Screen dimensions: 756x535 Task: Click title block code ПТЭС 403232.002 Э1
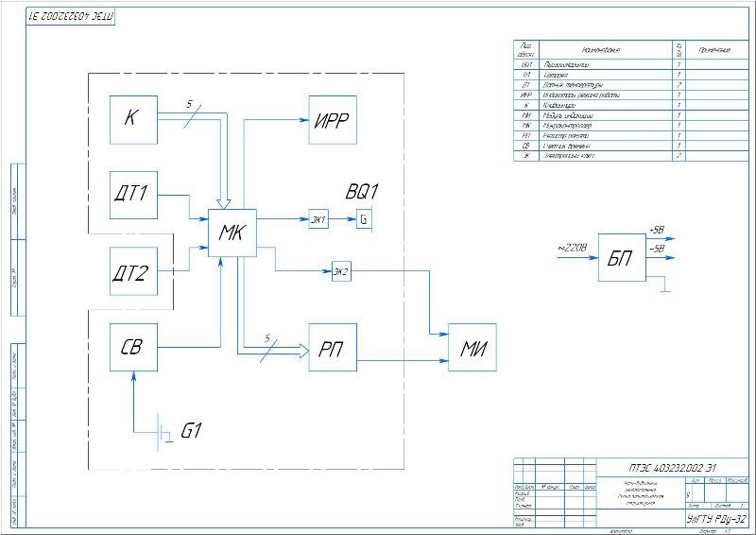coord(673,468)
